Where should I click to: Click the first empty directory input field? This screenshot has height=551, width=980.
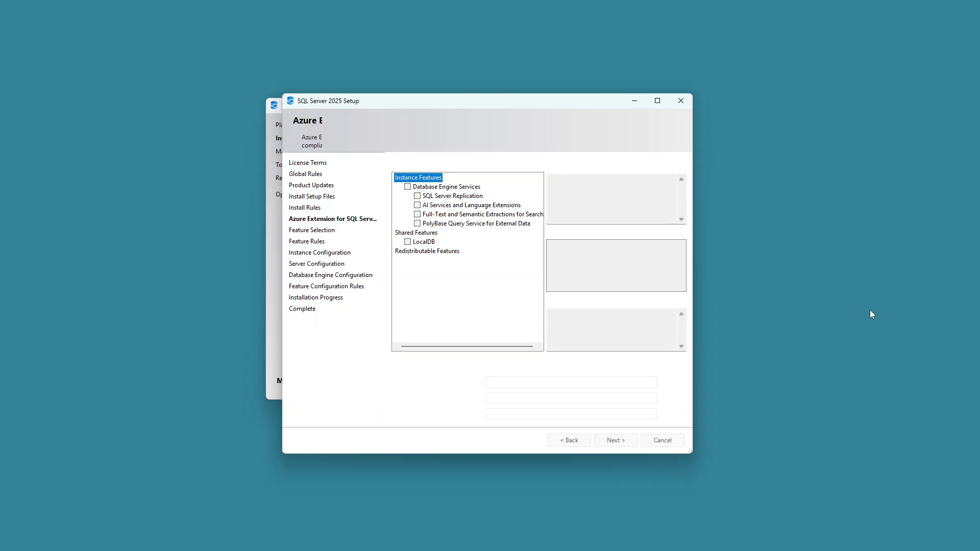coord(571,383)
